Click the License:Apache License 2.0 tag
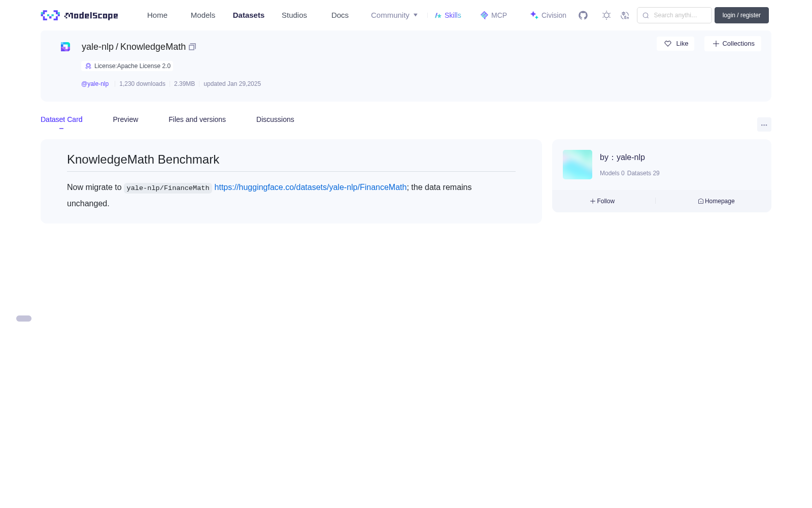Viewport: 812px width, 508px height. coord(127,66)
